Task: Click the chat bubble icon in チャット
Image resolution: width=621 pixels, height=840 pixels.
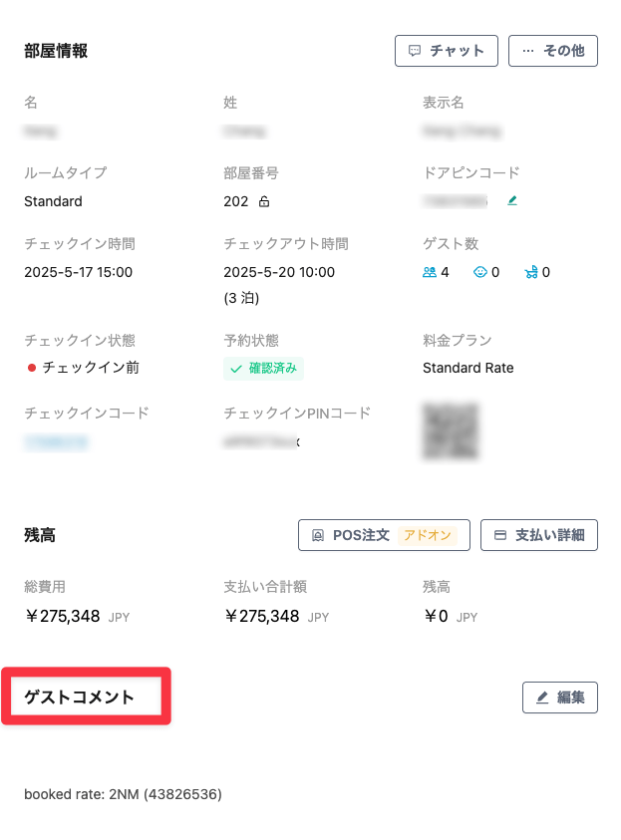Action: click(x=415, y=51)
